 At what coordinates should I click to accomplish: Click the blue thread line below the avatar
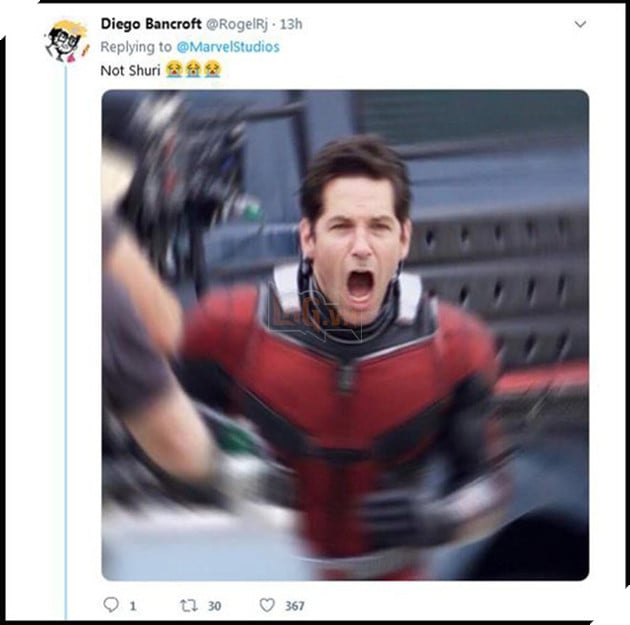point(66,341)
